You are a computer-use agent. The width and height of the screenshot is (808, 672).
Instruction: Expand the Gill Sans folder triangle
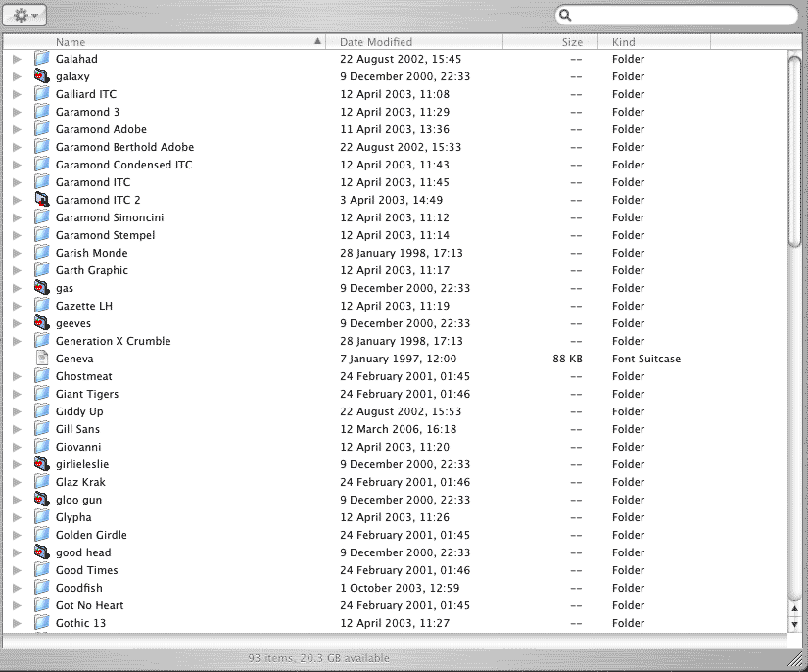tap(17, 429)
